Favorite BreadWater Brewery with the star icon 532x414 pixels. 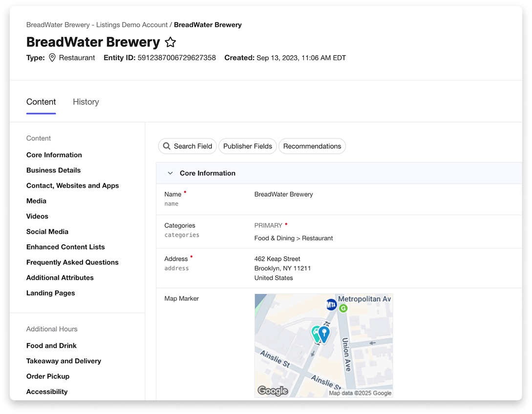click(x=170, y=42)
